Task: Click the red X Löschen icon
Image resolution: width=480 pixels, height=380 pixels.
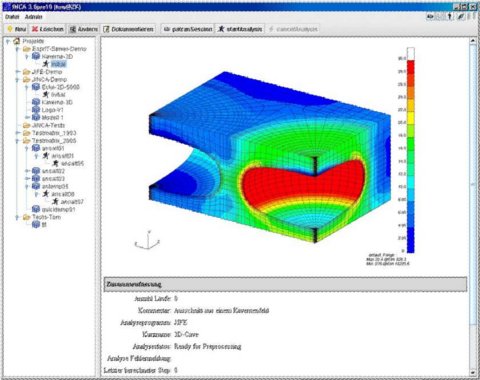Action: pos(35,29)
